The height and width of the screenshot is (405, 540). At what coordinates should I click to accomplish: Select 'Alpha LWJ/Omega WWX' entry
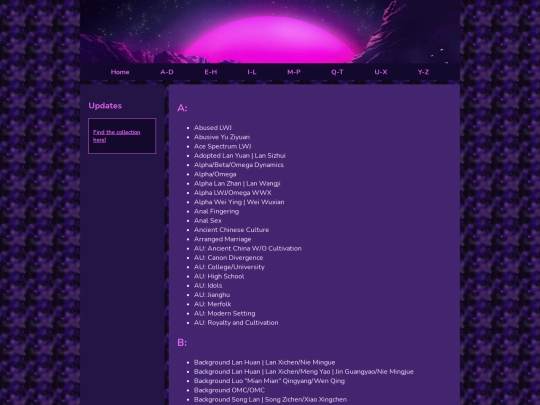point(232,193)
